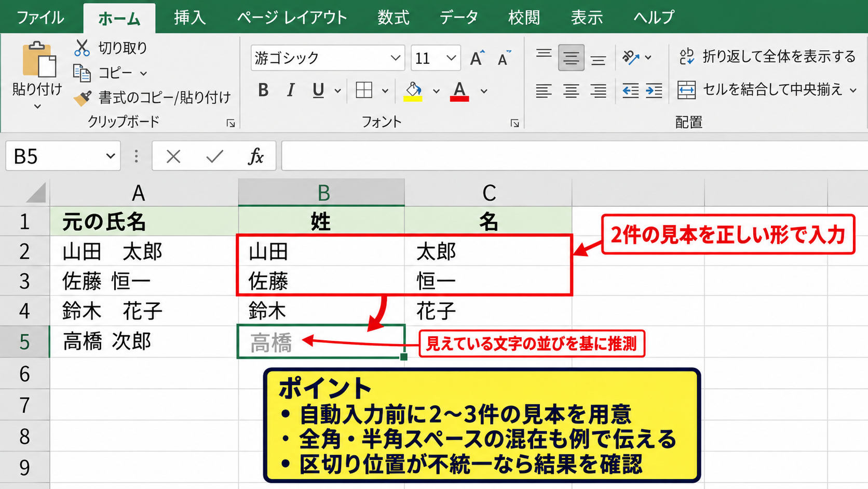Click the formula bar input field
Image resolution: width=868 pixels, height=489 pixels.
(575, 156)
